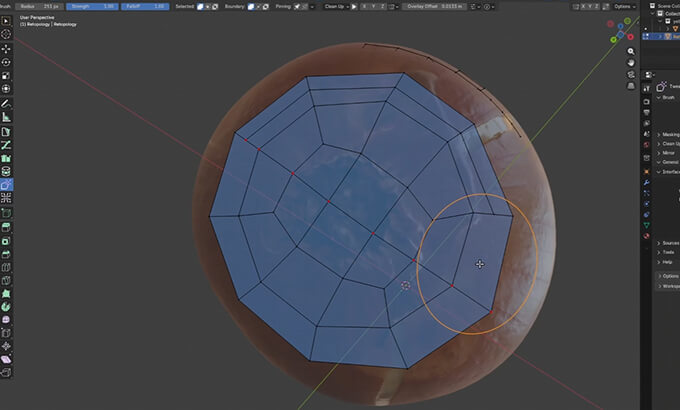Image resolution: width=680 pixels, height=410 pixels.
Task: Expand the Tools section
Action: pyautogui.click(x=668, y=252)
